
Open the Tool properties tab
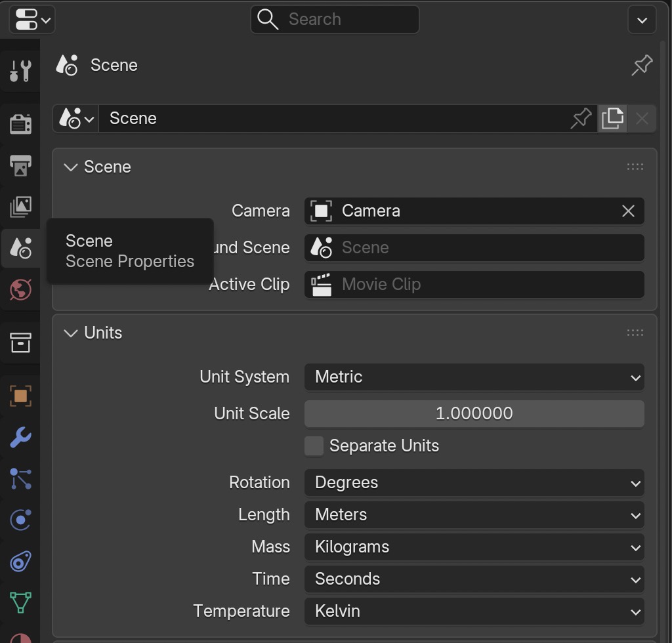click(x=20, y=71)
